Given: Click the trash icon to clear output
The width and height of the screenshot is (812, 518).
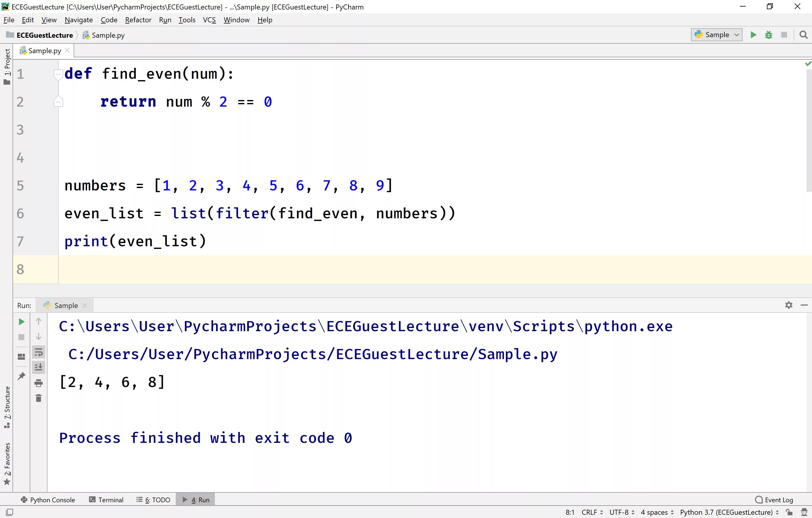Looking at the screenshot, I should tap(39, 398).
